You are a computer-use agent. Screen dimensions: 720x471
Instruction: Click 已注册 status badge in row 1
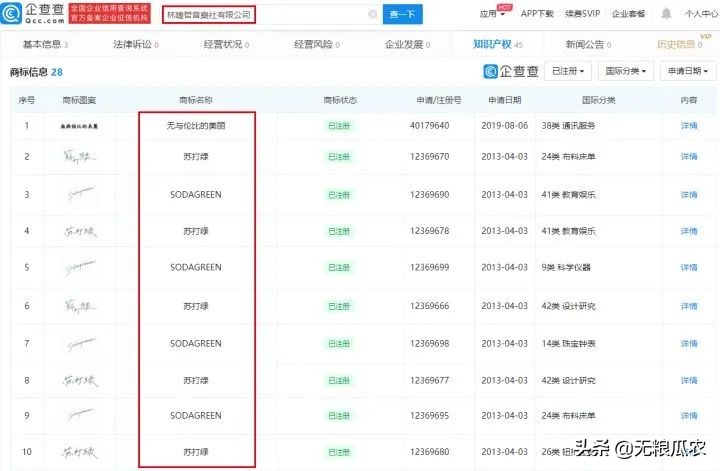[x=339, y=126]
